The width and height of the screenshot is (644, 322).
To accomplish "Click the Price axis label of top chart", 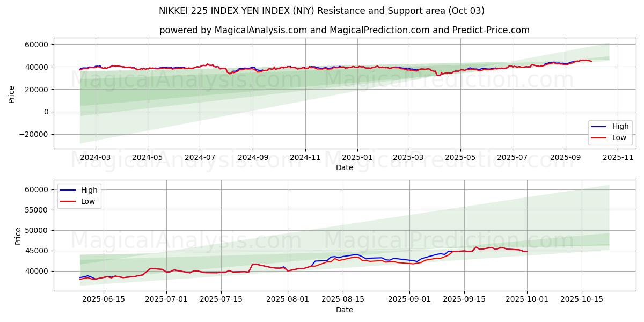I will 12,93.
